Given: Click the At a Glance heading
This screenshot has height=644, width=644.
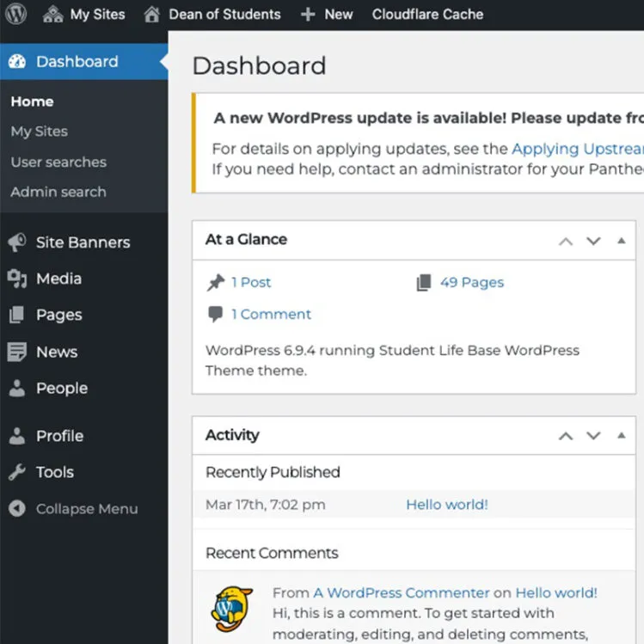Looking at the screenshot, I should (246, 239).
